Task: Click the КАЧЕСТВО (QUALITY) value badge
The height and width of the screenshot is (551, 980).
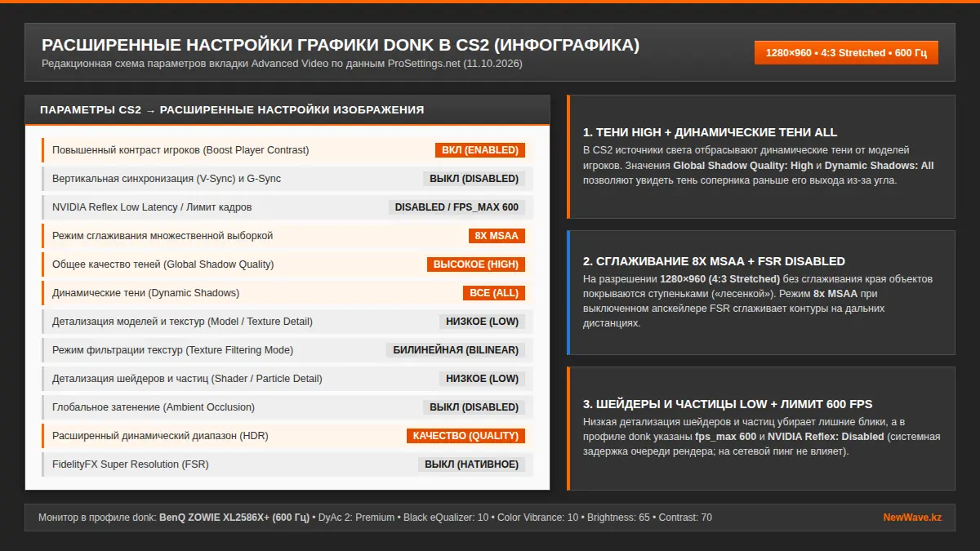Action: pos(465,436)
